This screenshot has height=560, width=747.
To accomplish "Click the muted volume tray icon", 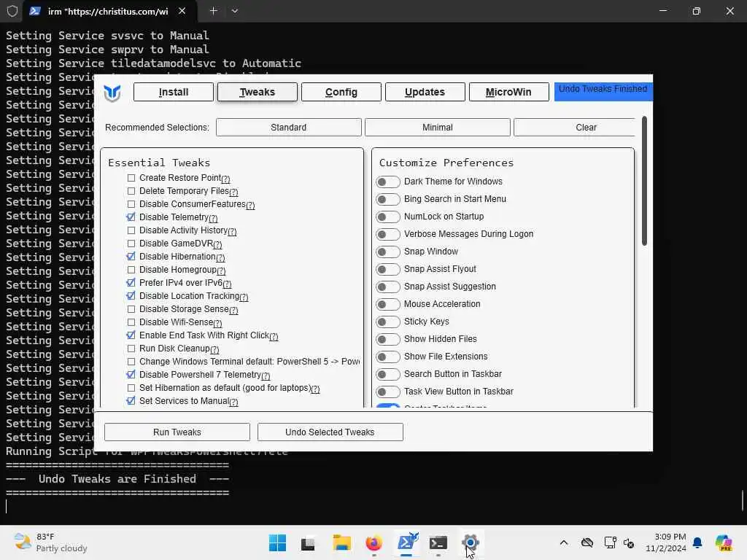I will tap(629, 543).
